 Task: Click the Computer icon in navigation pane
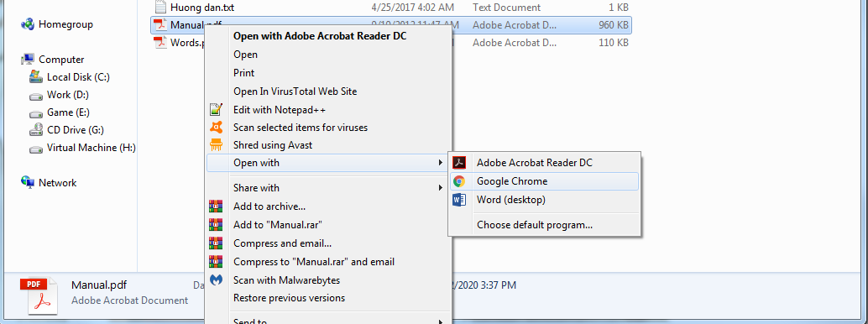(28, 60)
